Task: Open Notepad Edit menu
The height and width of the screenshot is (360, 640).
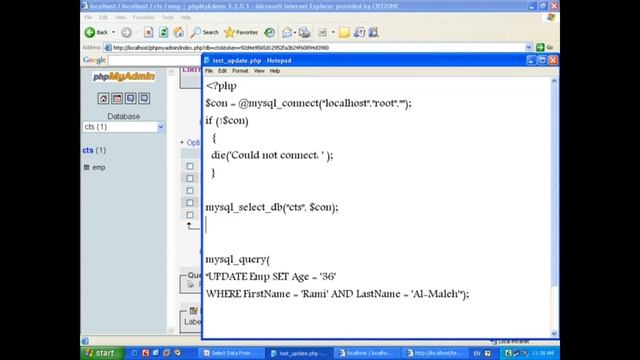Action: [x=222, y=71]
